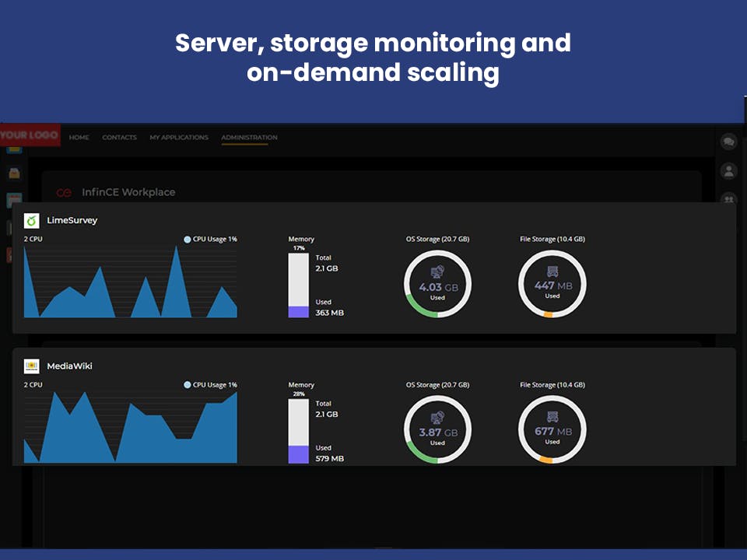Open MY APPLICATIONS in the navbar
Viewport: 747px width, 560px height.
coord(179,137)
